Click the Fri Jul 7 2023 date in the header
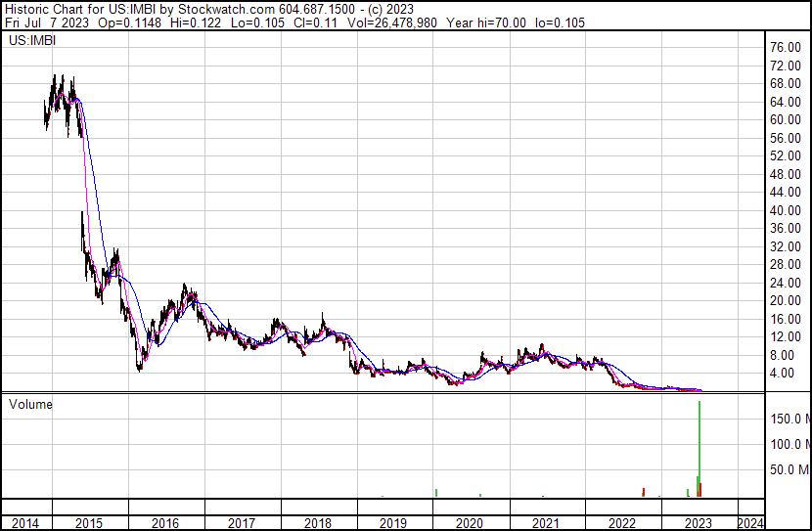Image resolution: width=812 pixels, height=531 pixels. click(47, 22)
